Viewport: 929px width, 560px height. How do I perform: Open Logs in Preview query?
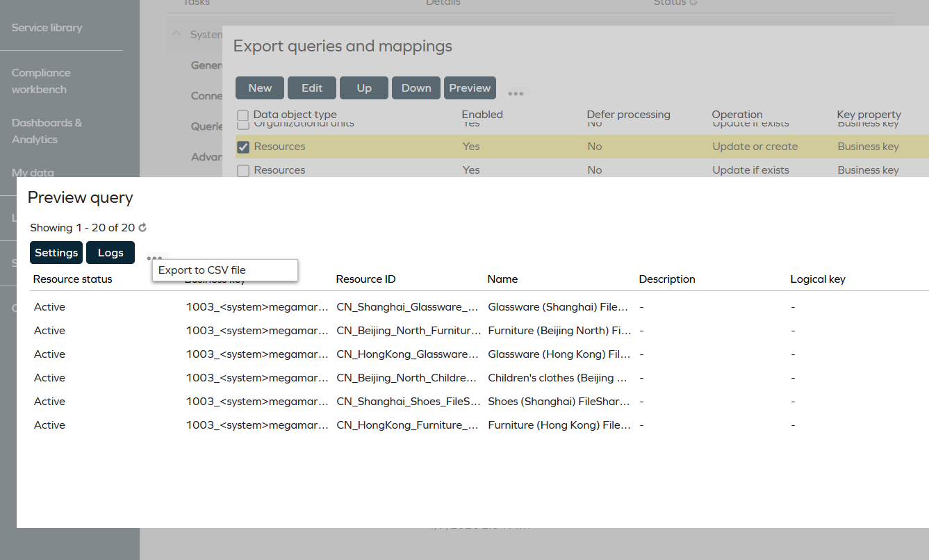point(110,253)
